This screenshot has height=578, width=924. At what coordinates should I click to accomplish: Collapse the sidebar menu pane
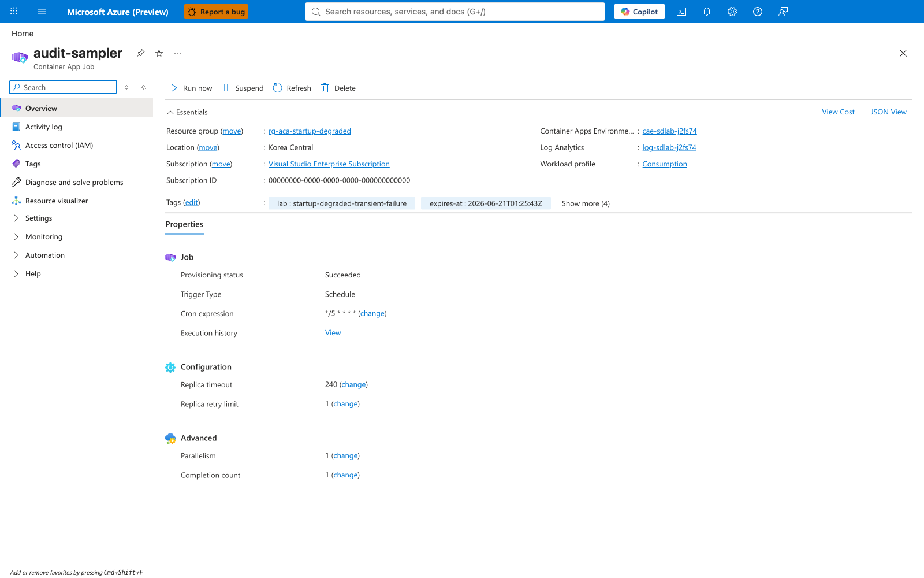[x=143, y=87]
